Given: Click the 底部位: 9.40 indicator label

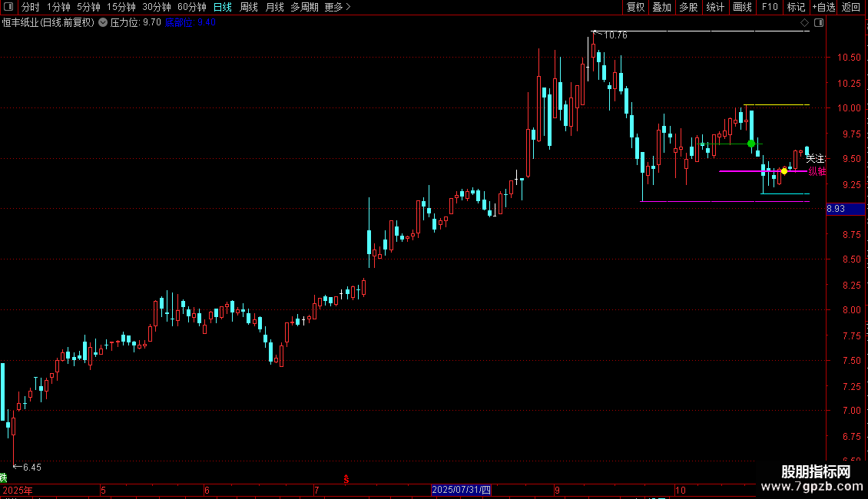Looking at the screenshot, I should (x=190, y=23).
